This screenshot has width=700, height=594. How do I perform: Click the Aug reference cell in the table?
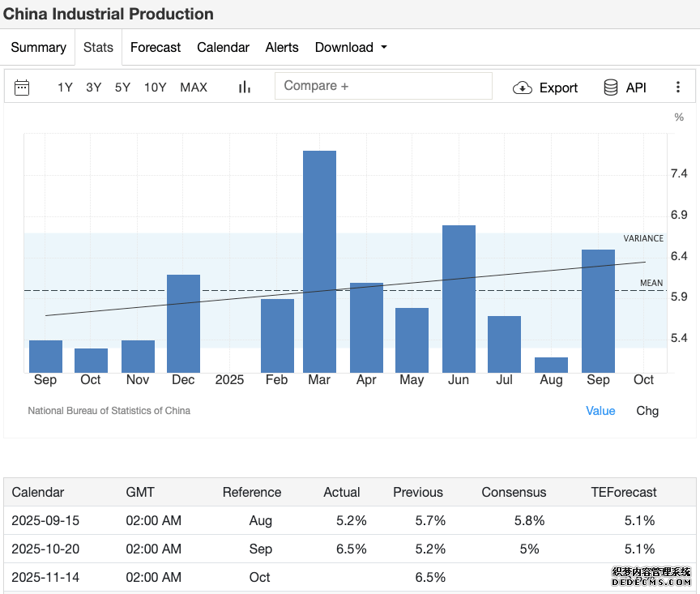(x=260, y=520)
